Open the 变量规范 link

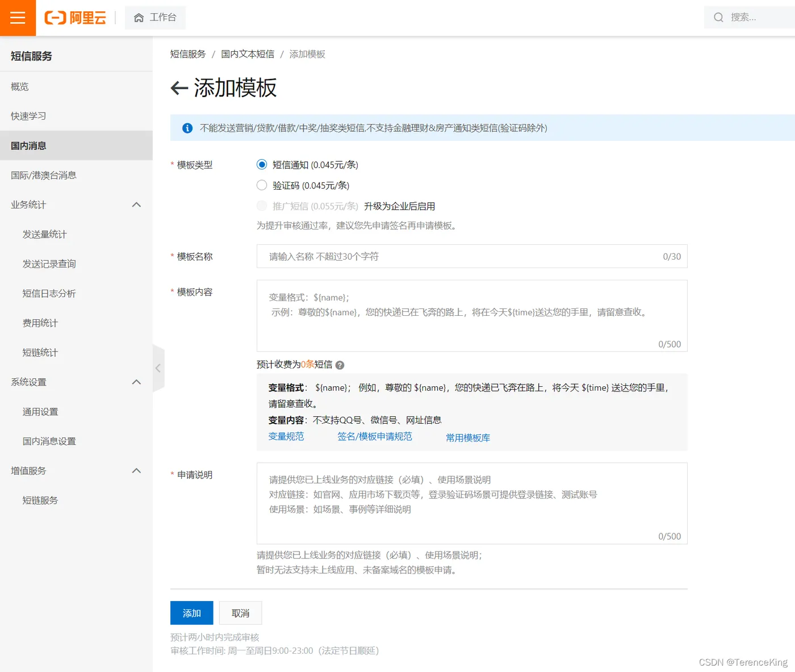(286, 436)
